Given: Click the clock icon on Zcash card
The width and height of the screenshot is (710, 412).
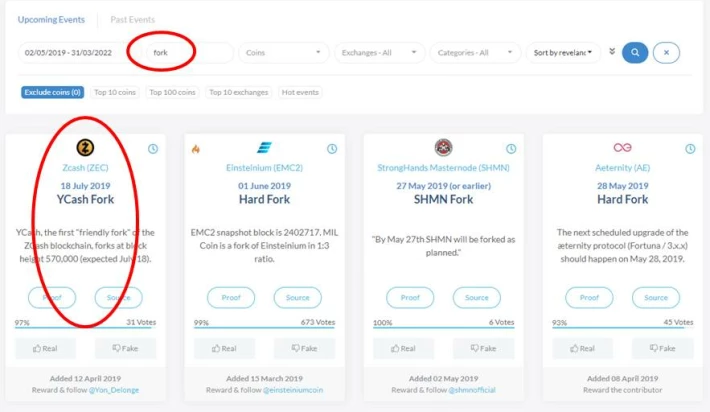Looking at the screenshot, I should 153,149.
